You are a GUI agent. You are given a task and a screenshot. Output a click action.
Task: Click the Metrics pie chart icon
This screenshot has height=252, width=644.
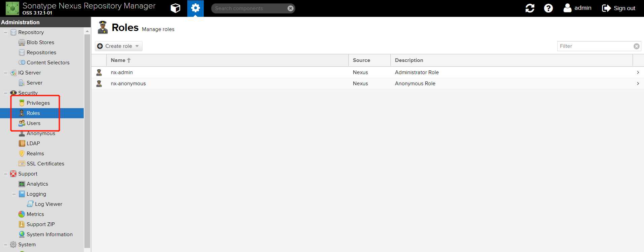point(22,214)
